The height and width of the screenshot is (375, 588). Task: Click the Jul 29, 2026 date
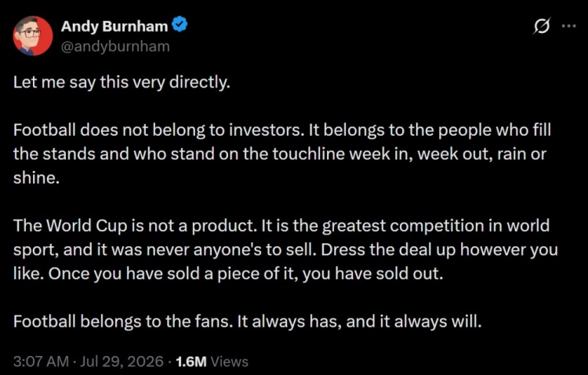click(x=122, y=362)
